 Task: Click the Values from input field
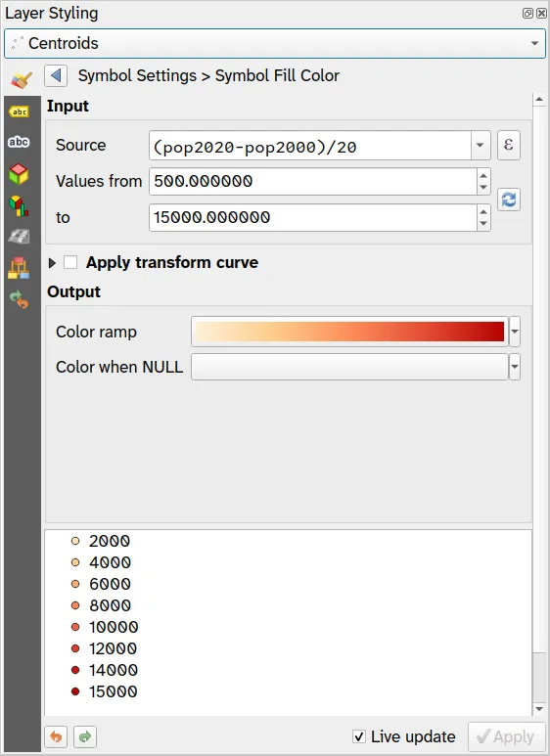[x=313, y=181]
